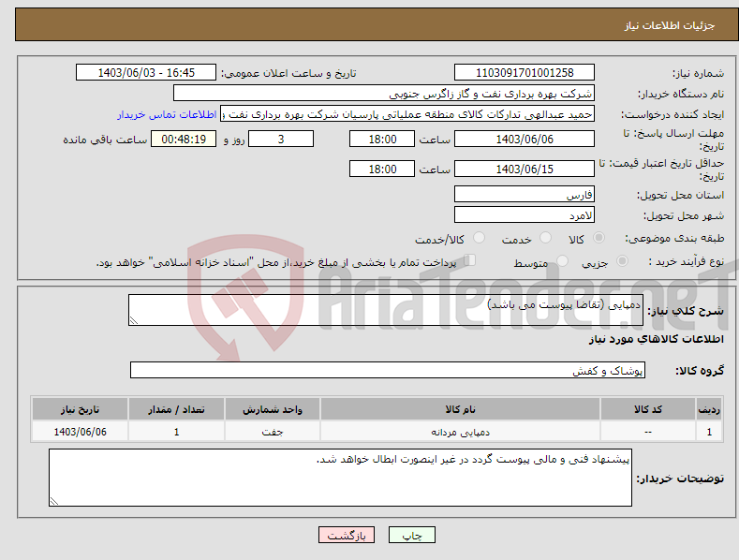Select the خدمت radio button

(545, 238)
